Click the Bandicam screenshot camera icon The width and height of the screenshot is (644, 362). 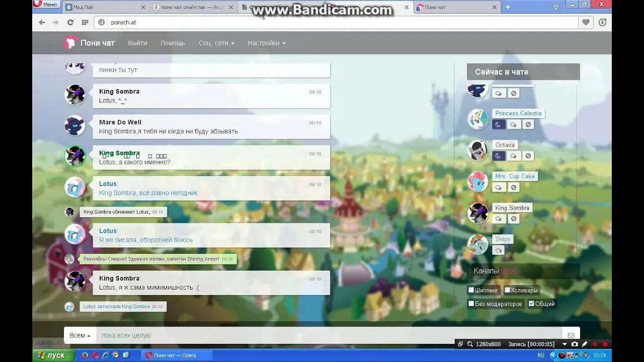(575, 344)
